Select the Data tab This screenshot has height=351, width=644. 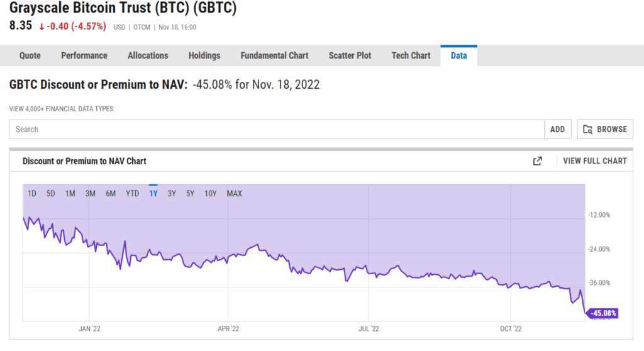[458, 55]
